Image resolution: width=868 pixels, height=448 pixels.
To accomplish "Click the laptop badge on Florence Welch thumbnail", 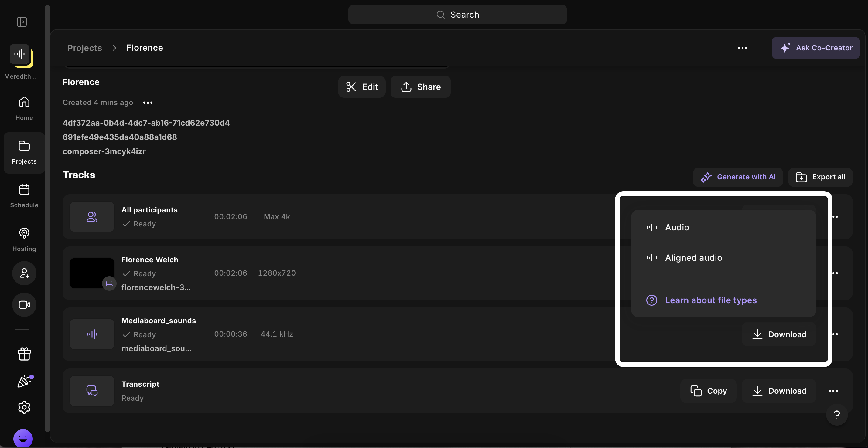I will (x=109, y=283).
